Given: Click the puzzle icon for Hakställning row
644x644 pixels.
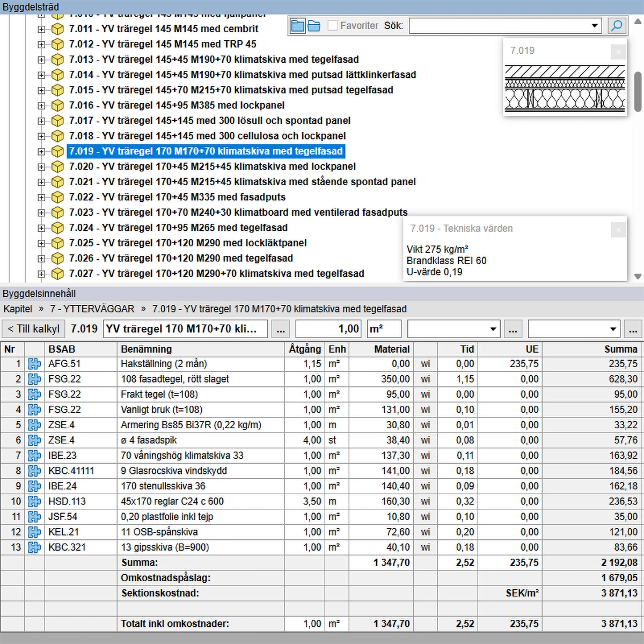Looking at the screenshot, I should coord(35,364).
